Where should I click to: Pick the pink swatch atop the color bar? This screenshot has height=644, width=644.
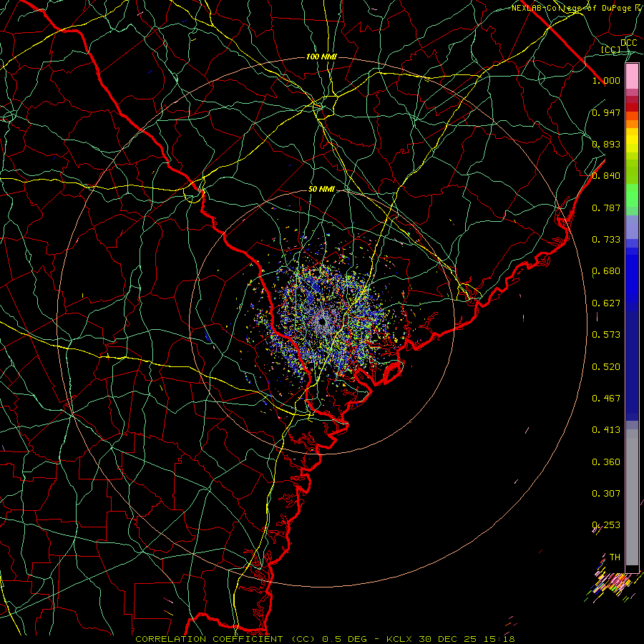632,77
